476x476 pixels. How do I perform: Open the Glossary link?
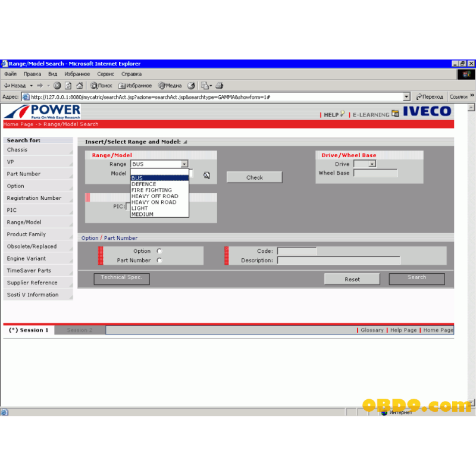point(372,330)
